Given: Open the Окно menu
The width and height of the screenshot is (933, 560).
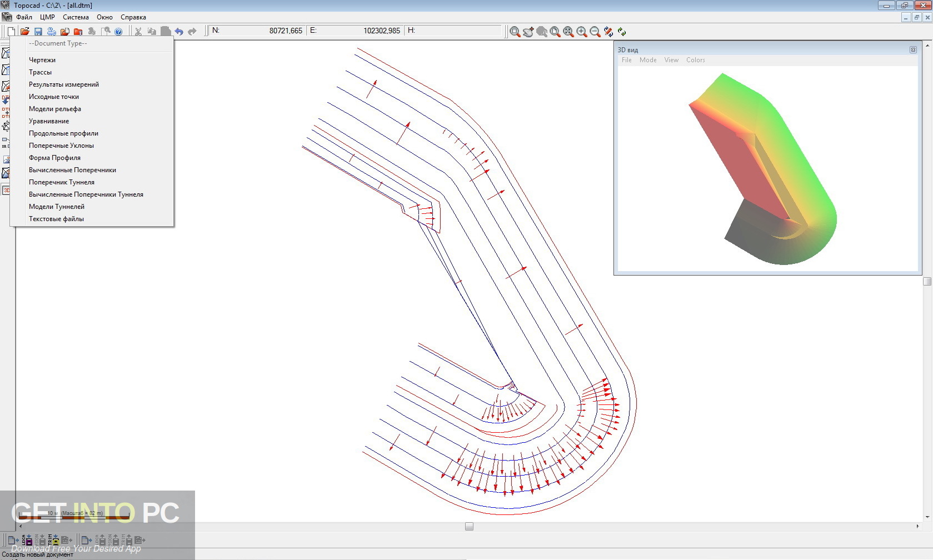Looking at the screenshot, I should point(104,17).
